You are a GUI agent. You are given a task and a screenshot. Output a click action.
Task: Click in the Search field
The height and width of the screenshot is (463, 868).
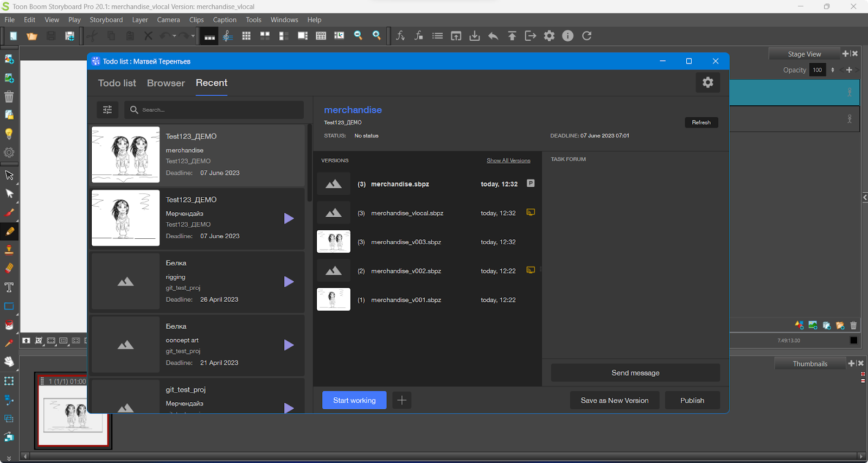214,110
